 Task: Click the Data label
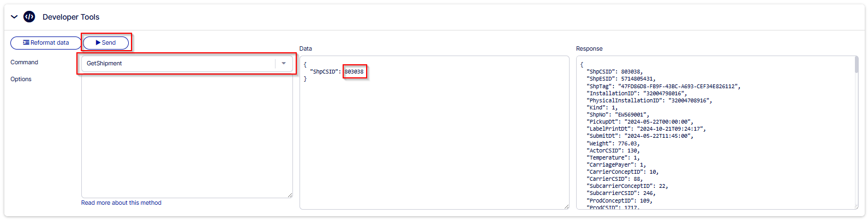pyautogui.click(x=306, y=48)
